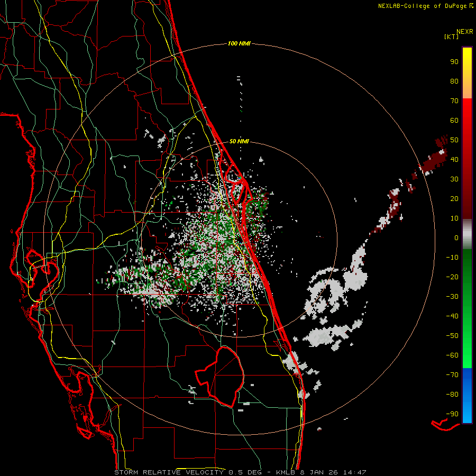476x476 pixels.
Task: Click the 50 value on velocity scale
Action: click(454, 140)
